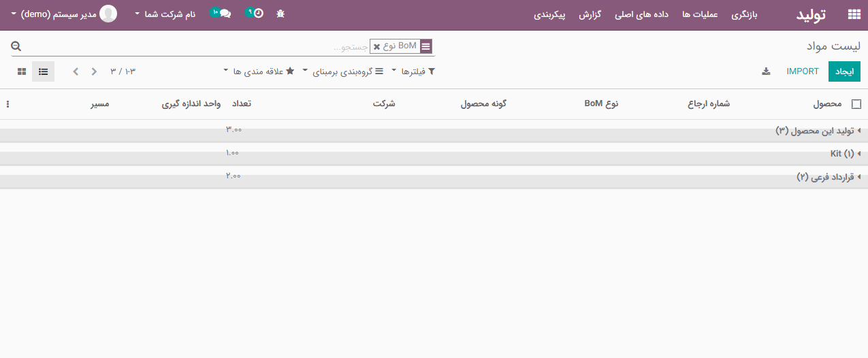Screen dimensions: 868x358
Task: Sort by شماره ارجاع column header
Action: click(x=709, y=104)
